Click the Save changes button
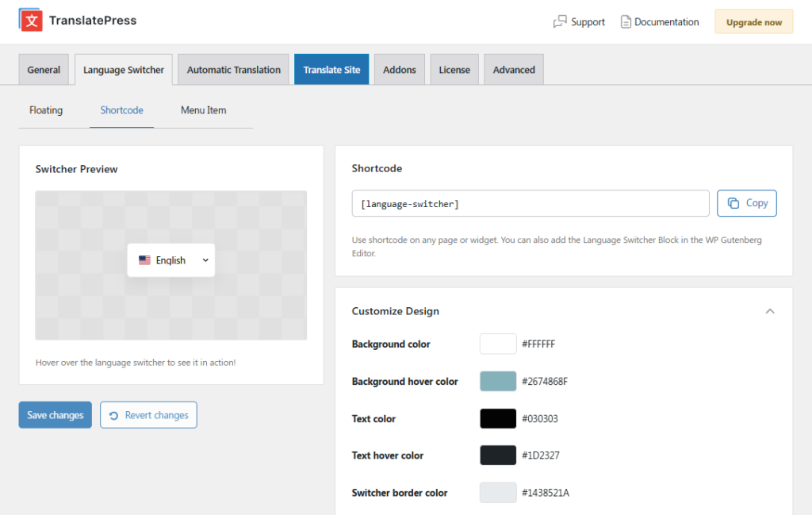This screenshot has width=812, height=515. tap(56, 415)
